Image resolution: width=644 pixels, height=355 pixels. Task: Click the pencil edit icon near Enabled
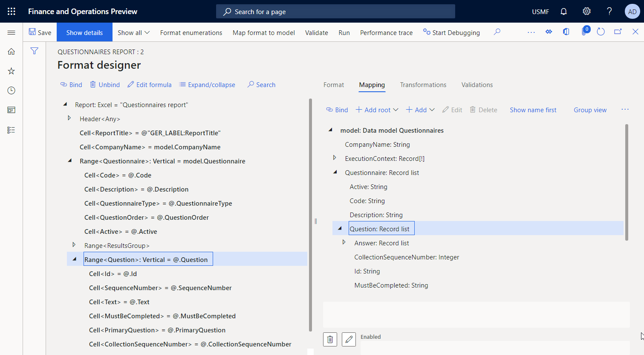point(349,339)
